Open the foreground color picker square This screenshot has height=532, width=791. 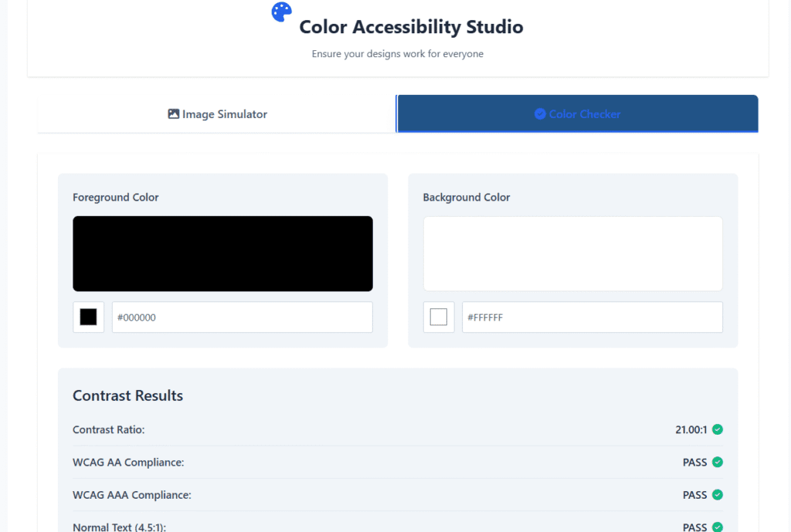(x=88, y=317)
